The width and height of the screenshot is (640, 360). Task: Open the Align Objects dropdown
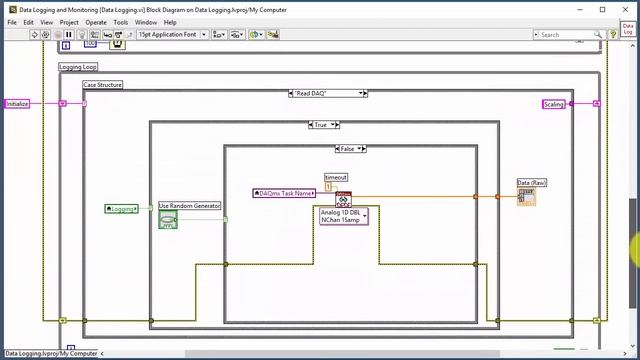pyautogui.click(x=219, y=35)
